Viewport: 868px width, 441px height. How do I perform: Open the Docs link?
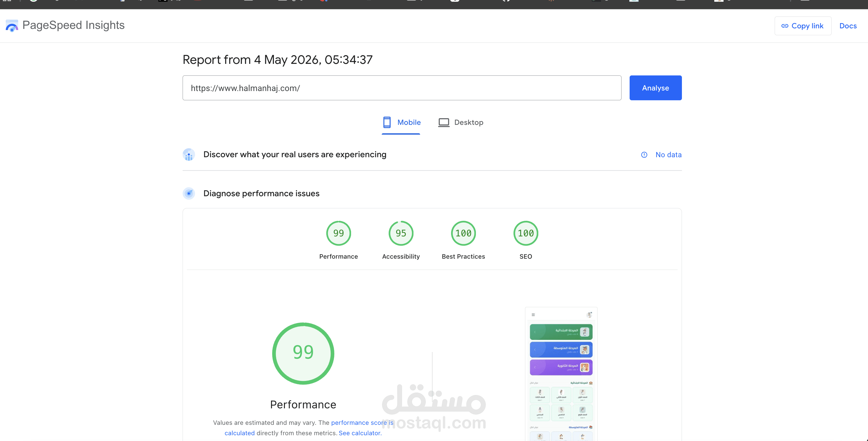848,26
